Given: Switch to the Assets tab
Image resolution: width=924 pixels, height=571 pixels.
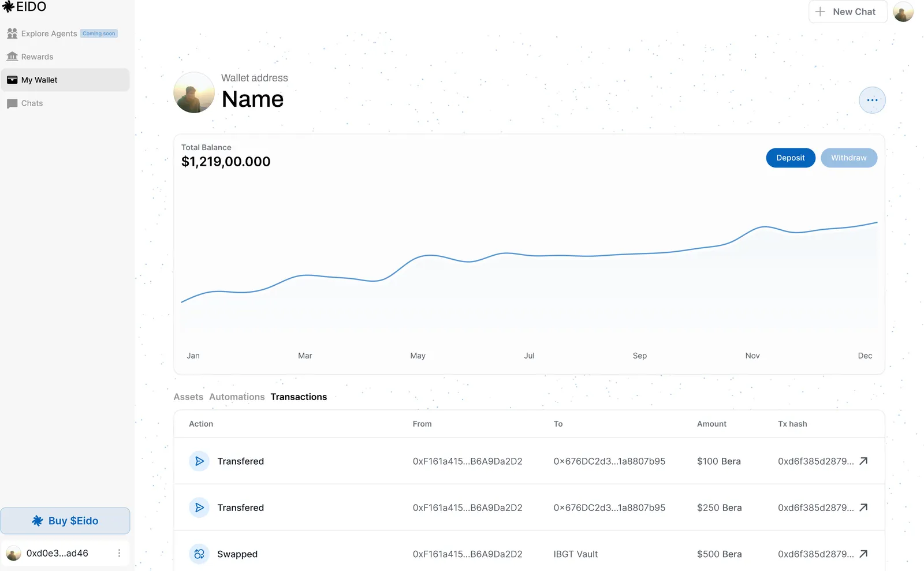Looking at the screenshot, I should (188, 397).
